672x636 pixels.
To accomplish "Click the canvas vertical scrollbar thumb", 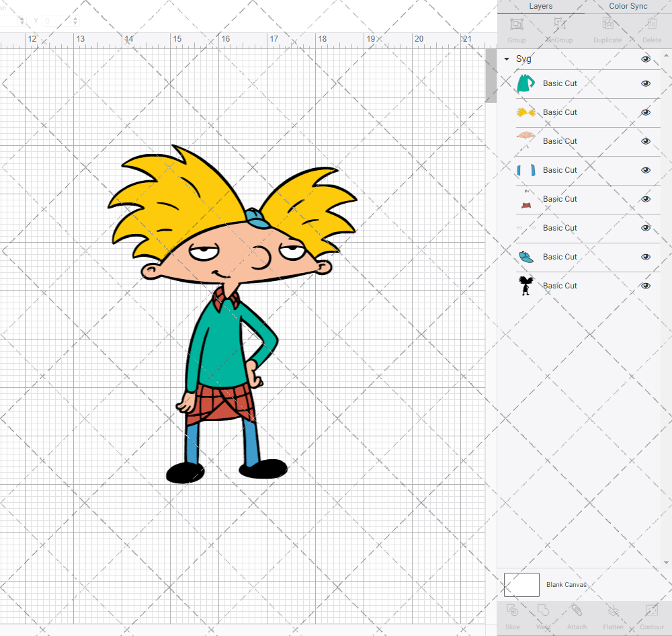I will pyautogui.click(x=491, y=75).
